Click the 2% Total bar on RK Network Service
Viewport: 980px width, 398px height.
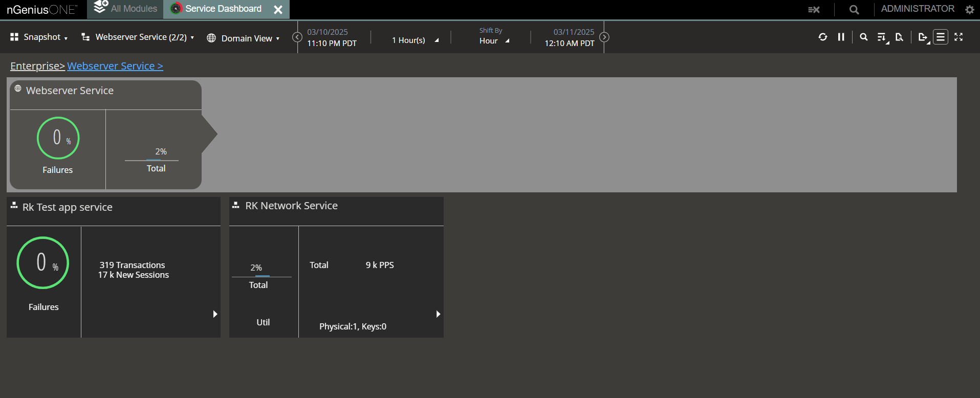[262, 277]
